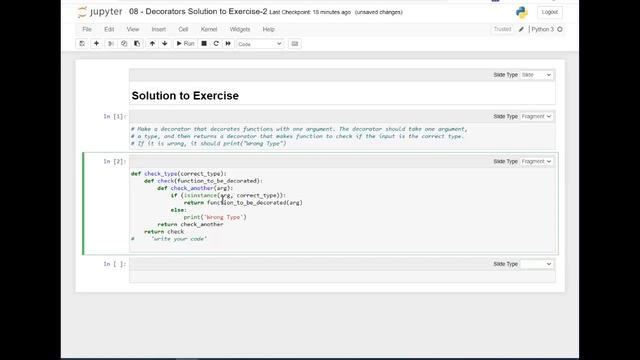Click the Logout button
The height and width of the screenshot is (360, 640).
[x=549, y=12]
